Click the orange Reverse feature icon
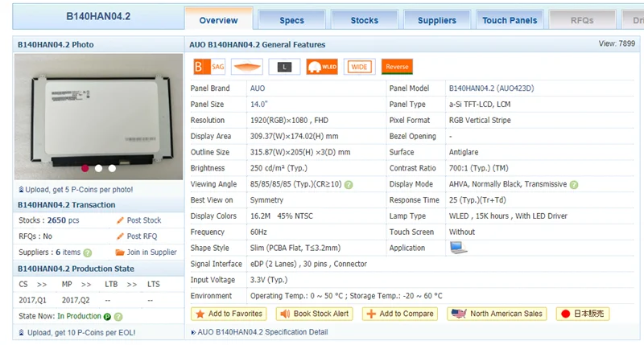The height and width of the screenshot is (345, 644). [x=397, y=67]
